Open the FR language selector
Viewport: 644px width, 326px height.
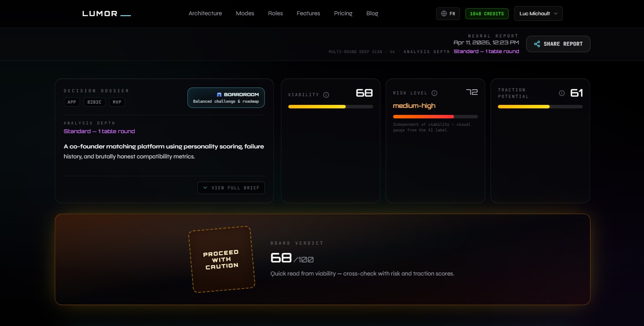click(x=448, y=13)
